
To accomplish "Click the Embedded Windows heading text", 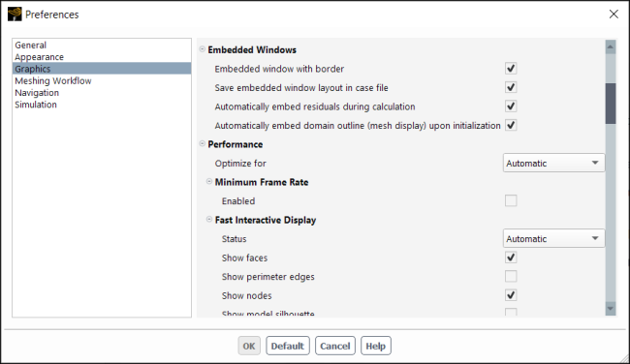I will (x=252, y=49).
